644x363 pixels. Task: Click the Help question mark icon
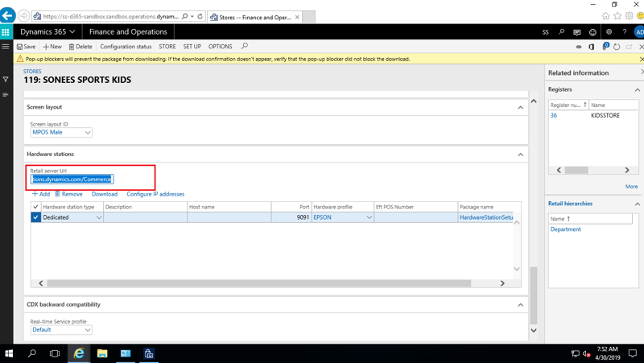click(x=624, y=32)
